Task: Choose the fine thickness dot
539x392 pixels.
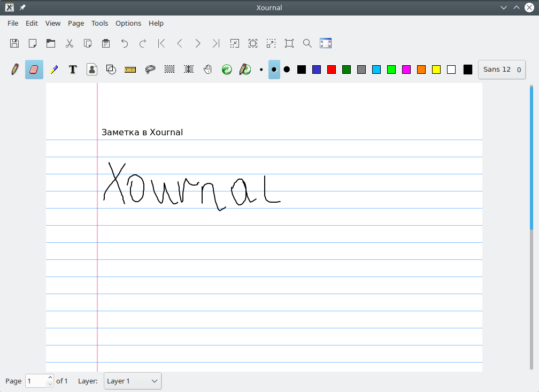Action: 261,70
